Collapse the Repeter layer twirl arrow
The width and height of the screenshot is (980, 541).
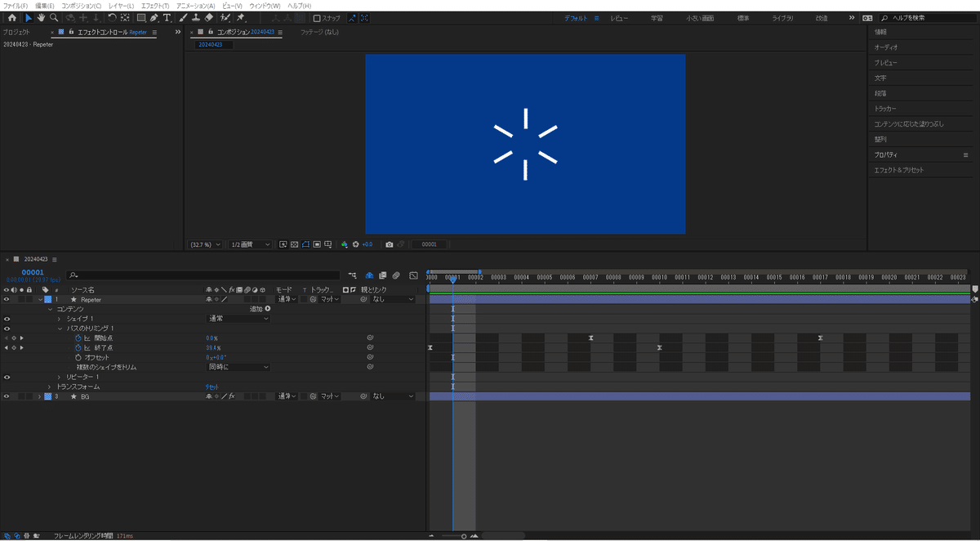coord(40,299)
